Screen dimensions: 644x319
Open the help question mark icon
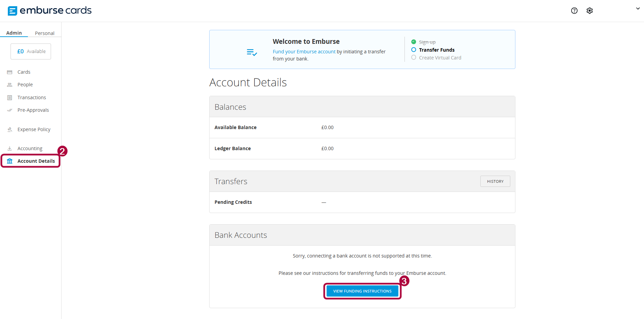574,11
